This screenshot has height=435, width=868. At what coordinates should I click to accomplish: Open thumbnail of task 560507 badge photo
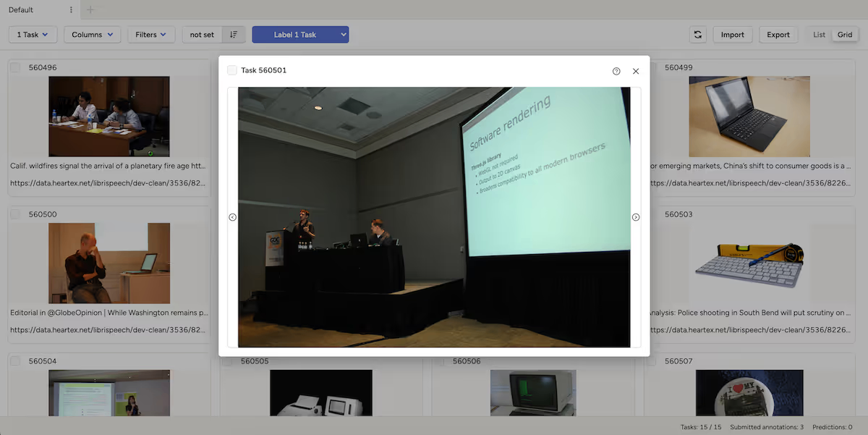pyautogui.click(x=749, y=393)
